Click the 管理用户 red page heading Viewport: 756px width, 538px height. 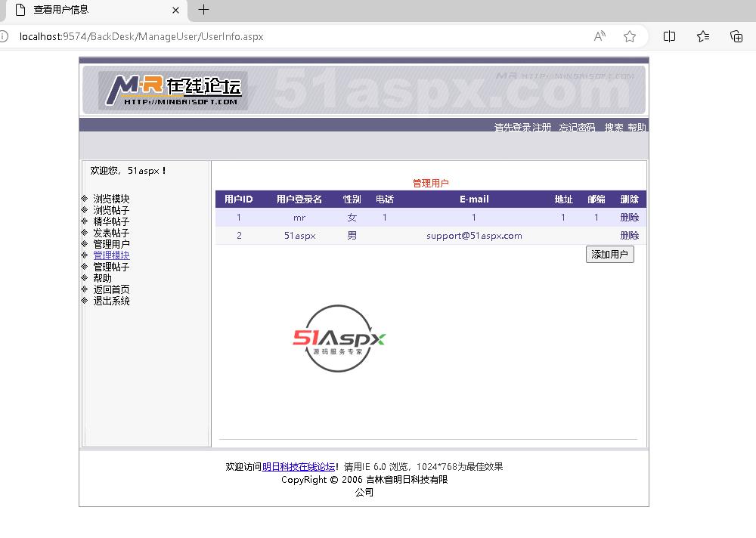point(431,183)
